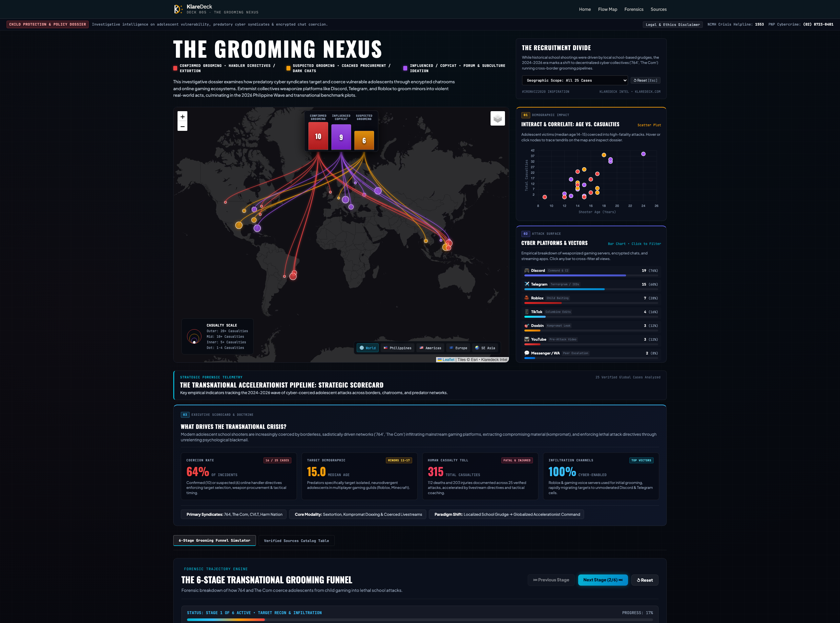Click the stage progress bar
The image size is (840, 623).
pyautogui.click(x=420, y=620)
